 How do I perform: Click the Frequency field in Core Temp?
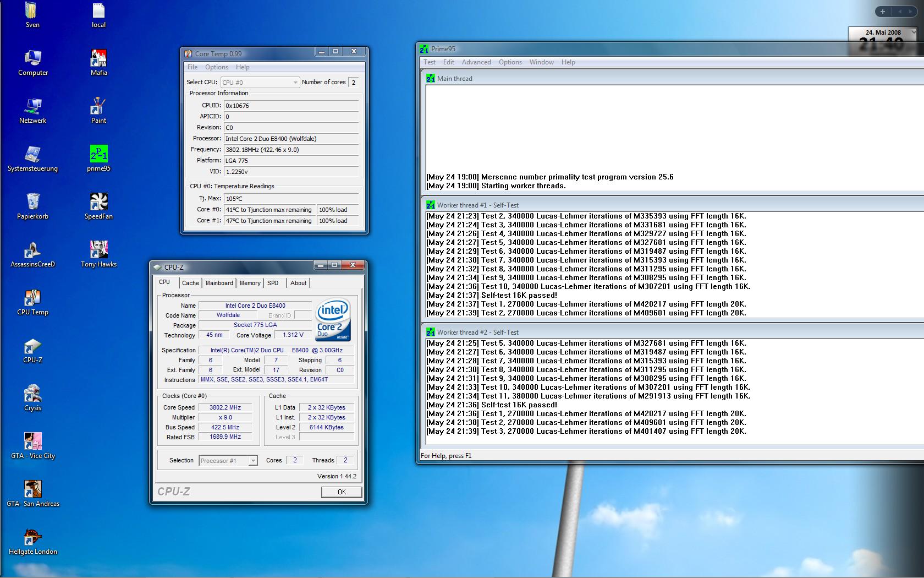291,150
